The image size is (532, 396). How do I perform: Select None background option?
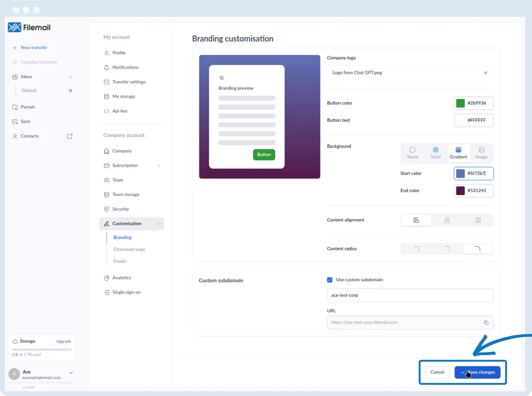[x=412, y=153]
